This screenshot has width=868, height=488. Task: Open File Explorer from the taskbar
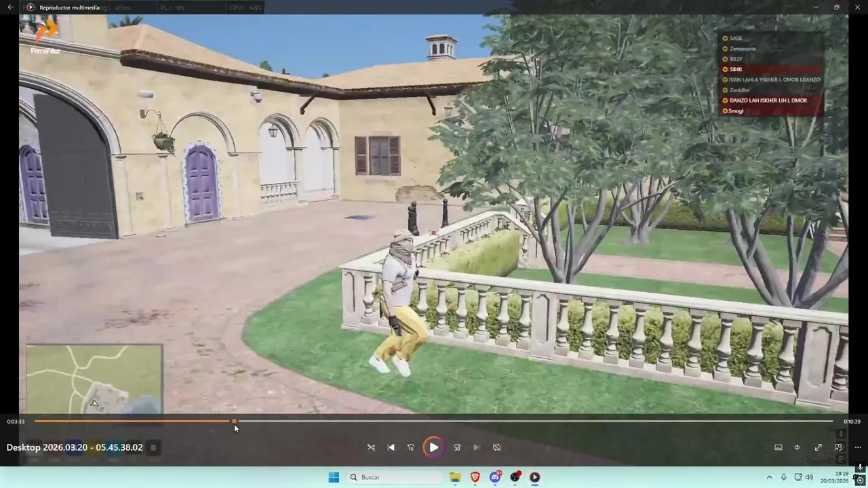455,477
